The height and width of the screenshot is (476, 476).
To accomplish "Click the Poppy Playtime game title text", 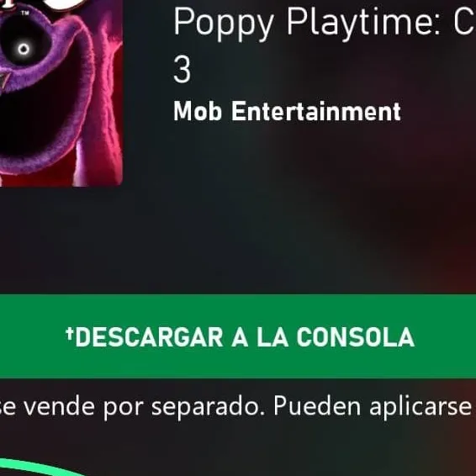I will coord(325,45).
